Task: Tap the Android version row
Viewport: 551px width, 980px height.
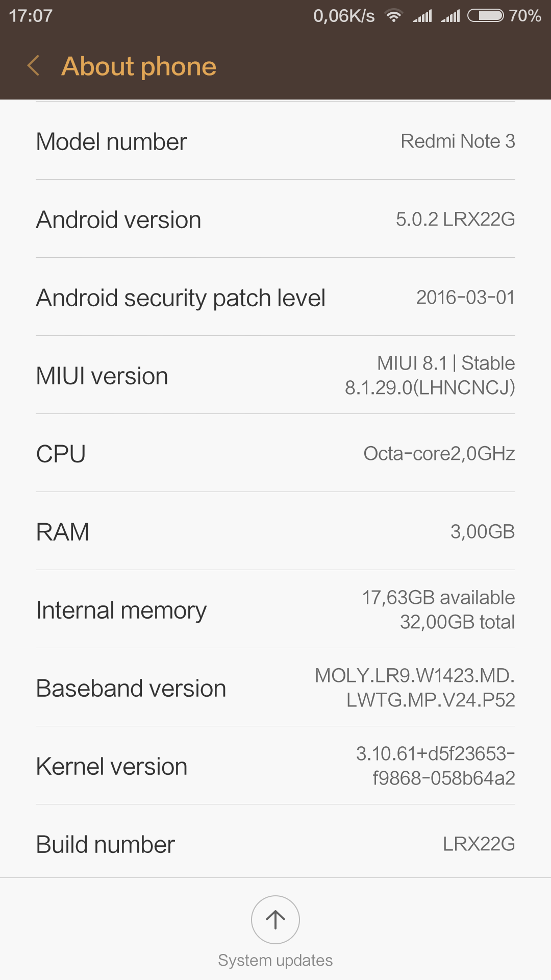Action: (275, 219)
